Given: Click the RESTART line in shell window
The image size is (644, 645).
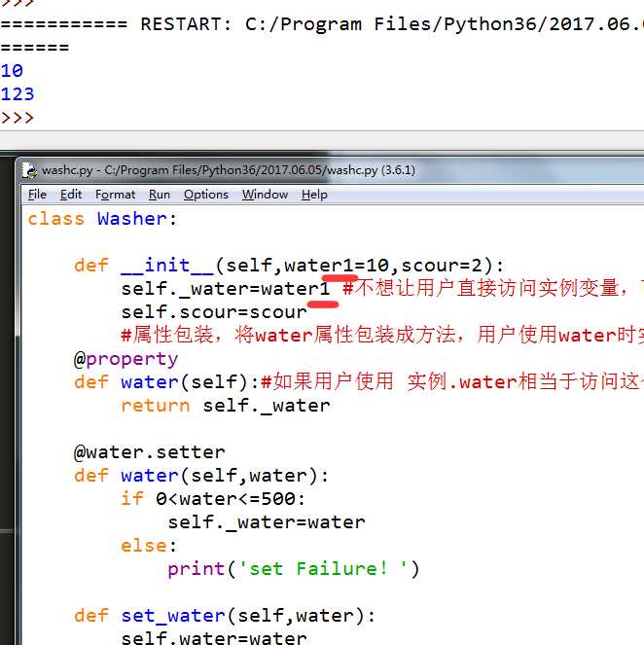Looking at the screenshot, I should tap(322, 24).
